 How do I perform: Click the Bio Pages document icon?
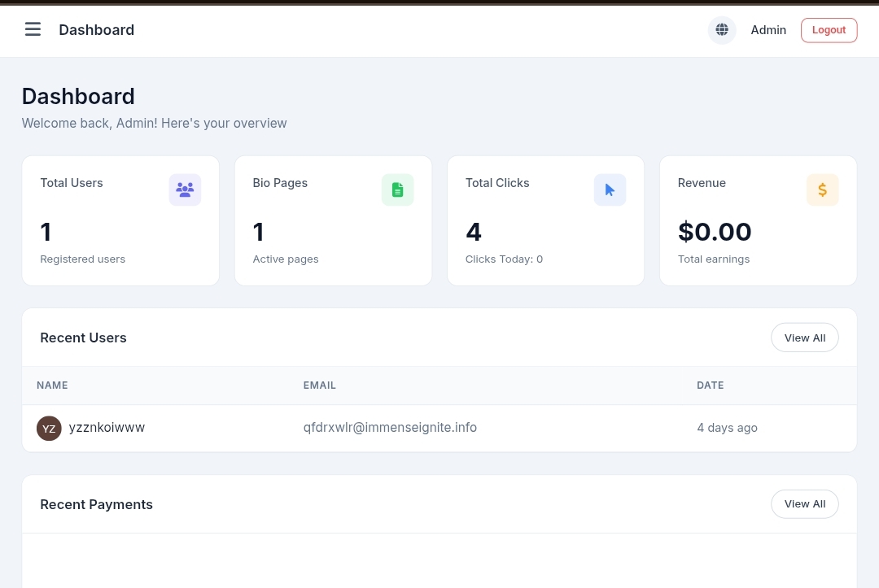coord(397,189)
